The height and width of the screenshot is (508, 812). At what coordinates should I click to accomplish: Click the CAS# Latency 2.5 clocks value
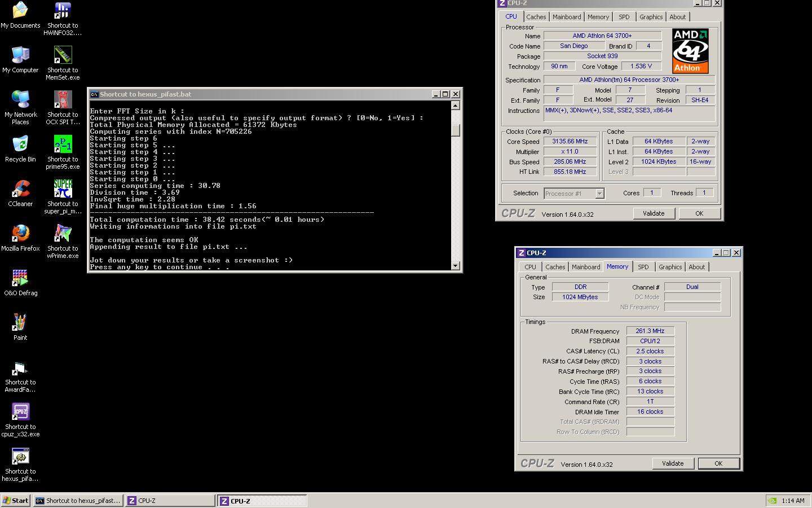point(650,351)
